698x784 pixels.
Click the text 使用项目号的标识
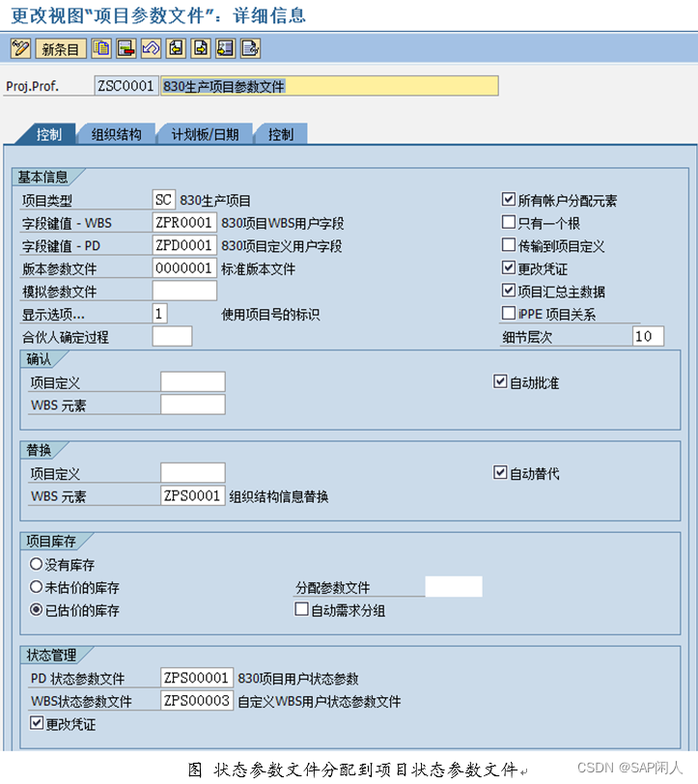tap(270, 315)
